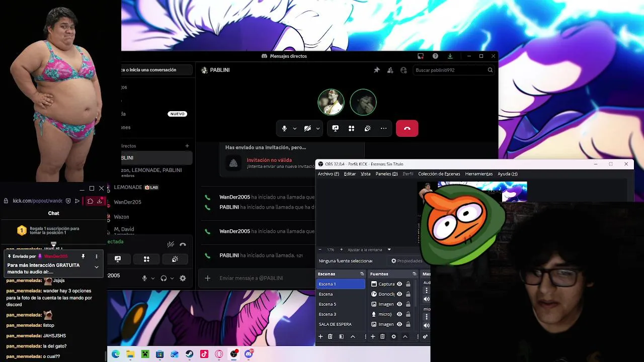Open source properties gear in Fuentes panel
644x362 pixels.
coord(394,337)
